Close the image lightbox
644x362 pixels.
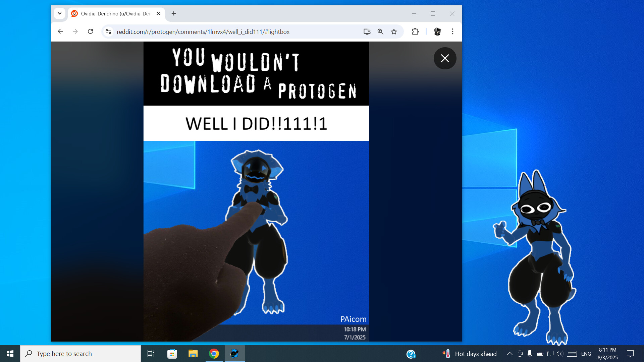[445, 58]
